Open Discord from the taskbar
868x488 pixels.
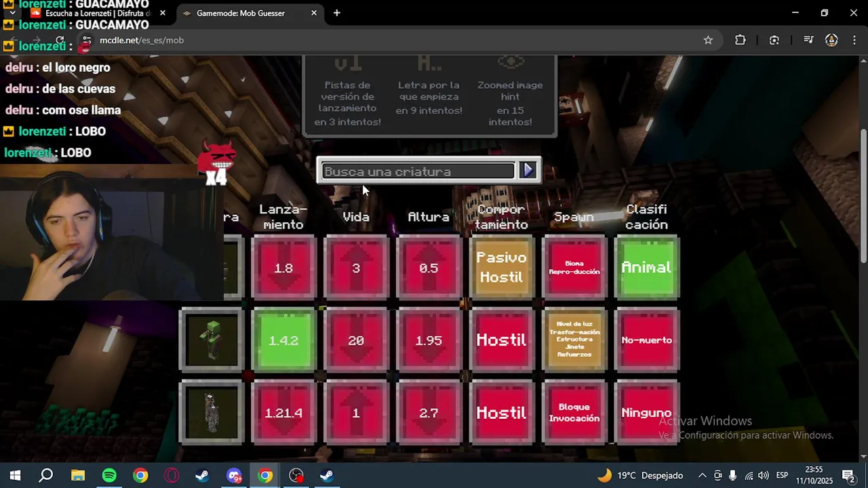[x=234, y=476]
